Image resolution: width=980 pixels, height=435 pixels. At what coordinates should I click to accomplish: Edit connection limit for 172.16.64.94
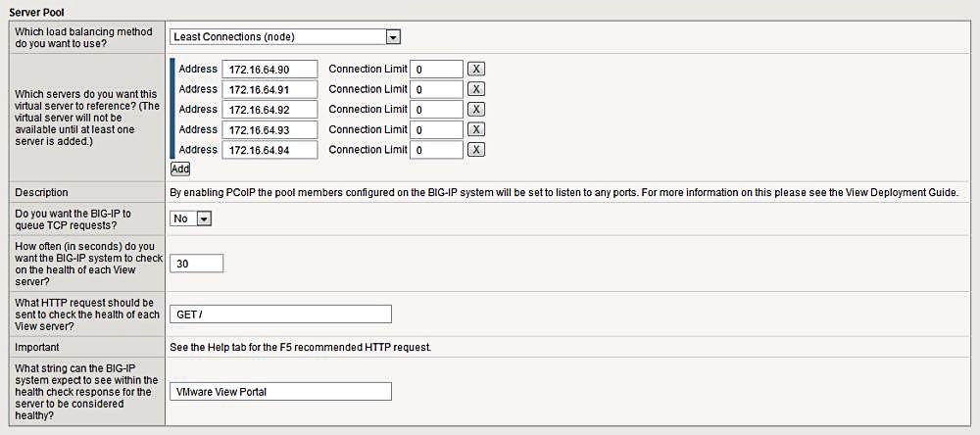437,149
